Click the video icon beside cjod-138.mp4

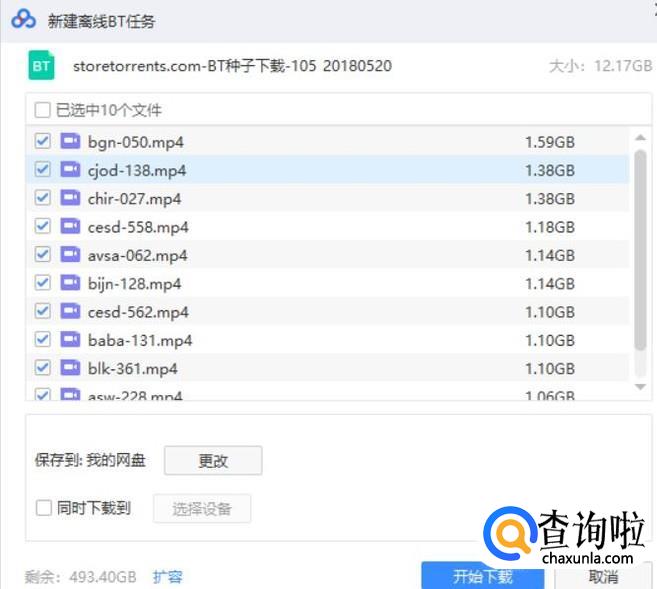[70, 170]
